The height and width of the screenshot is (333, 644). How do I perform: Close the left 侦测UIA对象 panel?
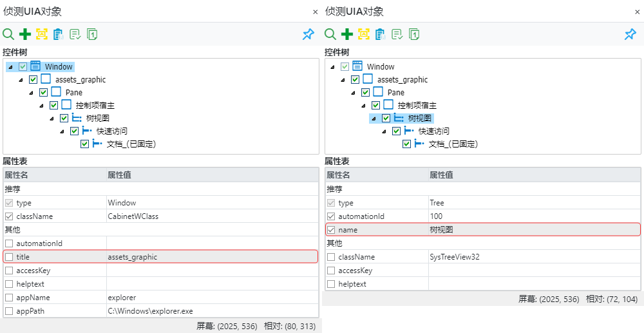click(x=315, y=12)
